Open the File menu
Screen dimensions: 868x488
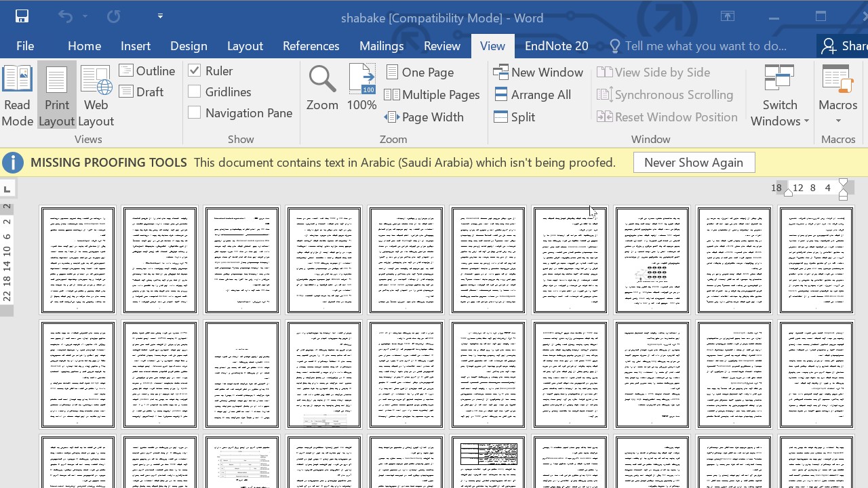pyautogui.click(x=25, y=46)
